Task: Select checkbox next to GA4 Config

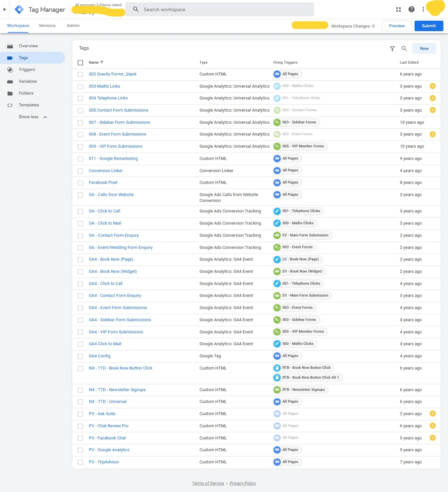Action: 80,356
